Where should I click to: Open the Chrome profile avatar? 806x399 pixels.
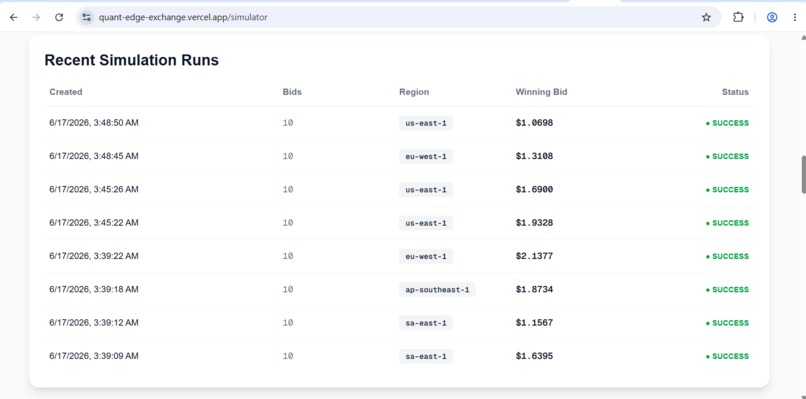772,17
